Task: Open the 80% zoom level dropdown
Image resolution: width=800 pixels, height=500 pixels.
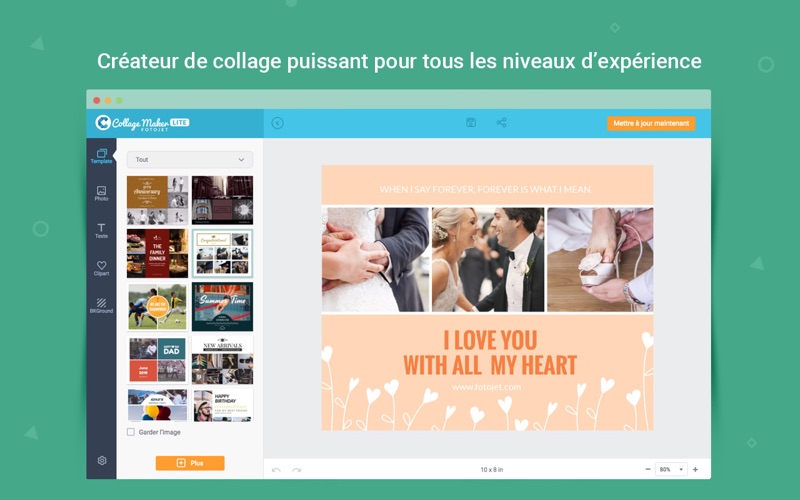Action: (671, 469)
